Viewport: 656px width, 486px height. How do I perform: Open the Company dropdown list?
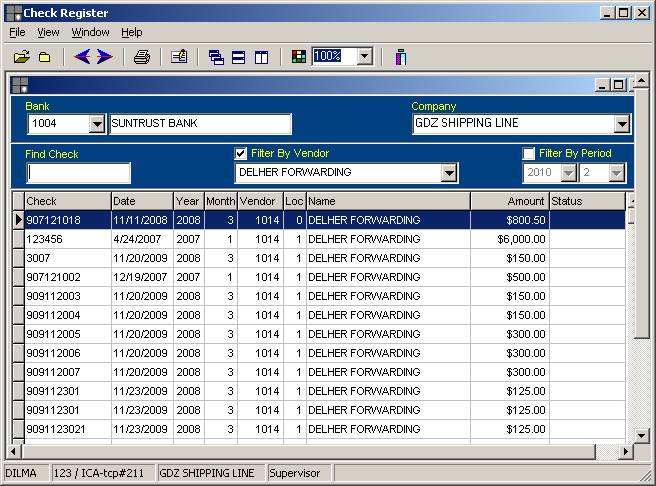(x=622, y=124)
